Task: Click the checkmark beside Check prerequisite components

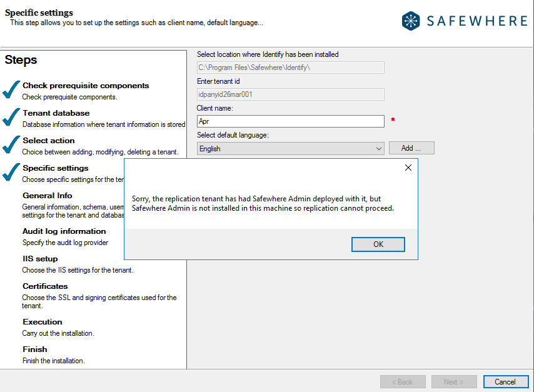Action: coord(11,89)
